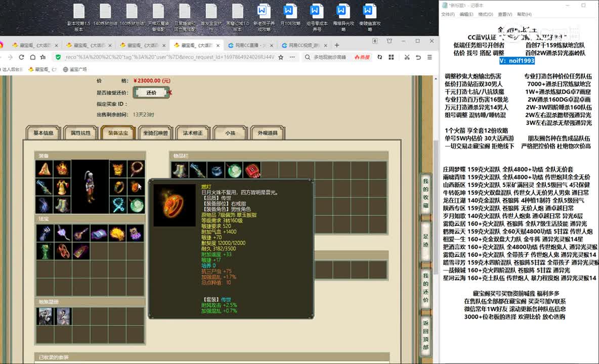Screen dimensions: 599x364
Task: Click the 还价 counter-offer button
Action: tap(151, 93)
